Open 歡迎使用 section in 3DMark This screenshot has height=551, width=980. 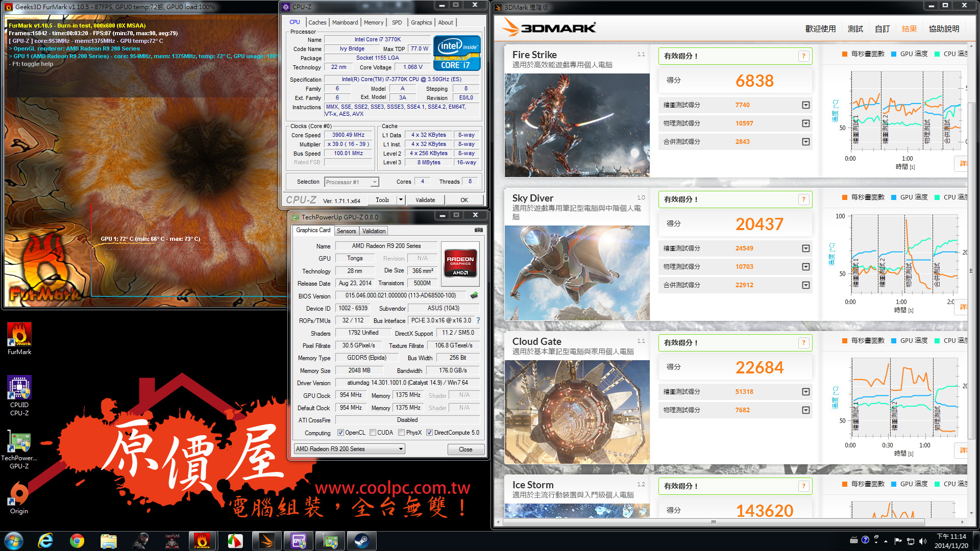point(821,29)
